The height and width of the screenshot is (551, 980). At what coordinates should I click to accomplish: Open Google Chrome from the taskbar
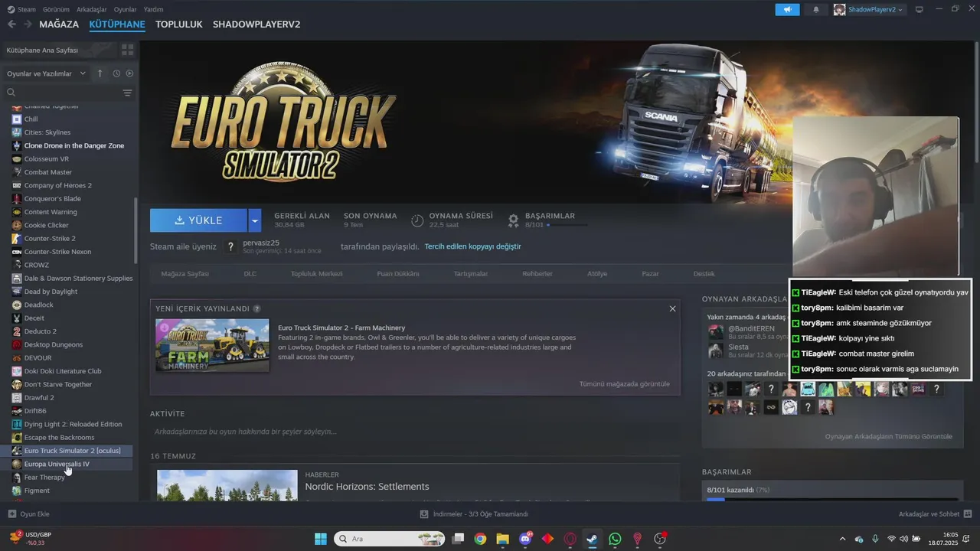pos(480,539)
